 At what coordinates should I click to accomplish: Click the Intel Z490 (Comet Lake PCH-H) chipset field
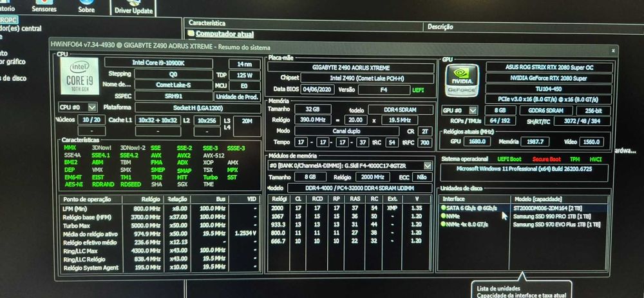(367, 78)
